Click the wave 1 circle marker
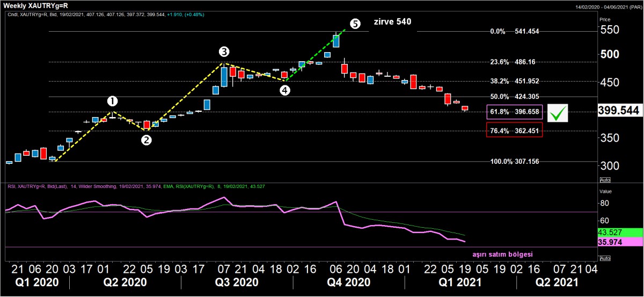 112,101
